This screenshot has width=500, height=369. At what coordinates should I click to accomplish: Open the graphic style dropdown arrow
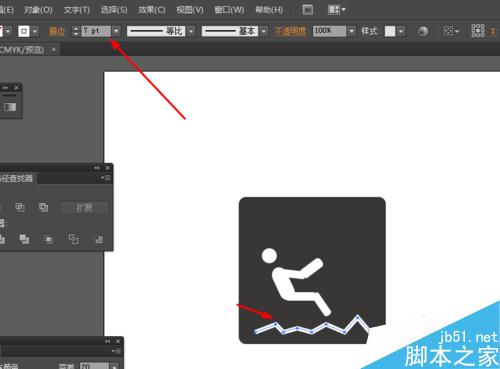click(401, 31)
